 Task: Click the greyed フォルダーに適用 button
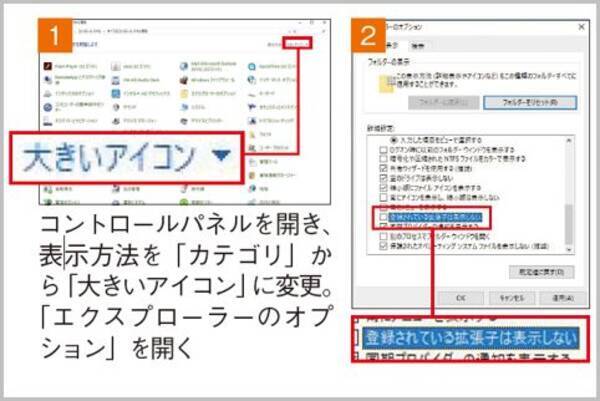click(x=443, y=103)
